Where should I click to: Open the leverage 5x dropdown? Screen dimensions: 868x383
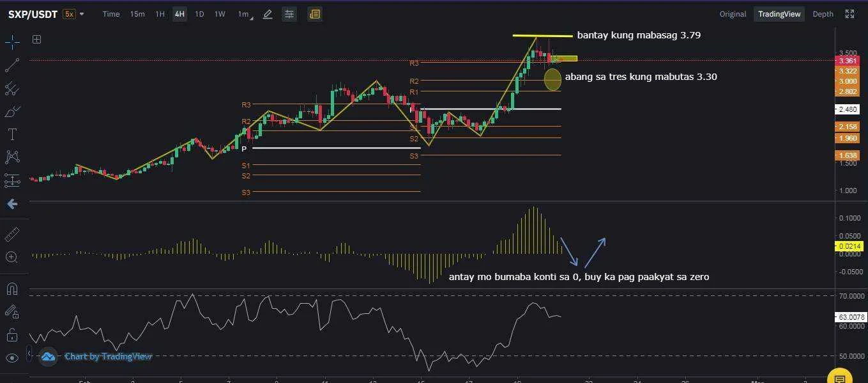[x=69, y=14]
